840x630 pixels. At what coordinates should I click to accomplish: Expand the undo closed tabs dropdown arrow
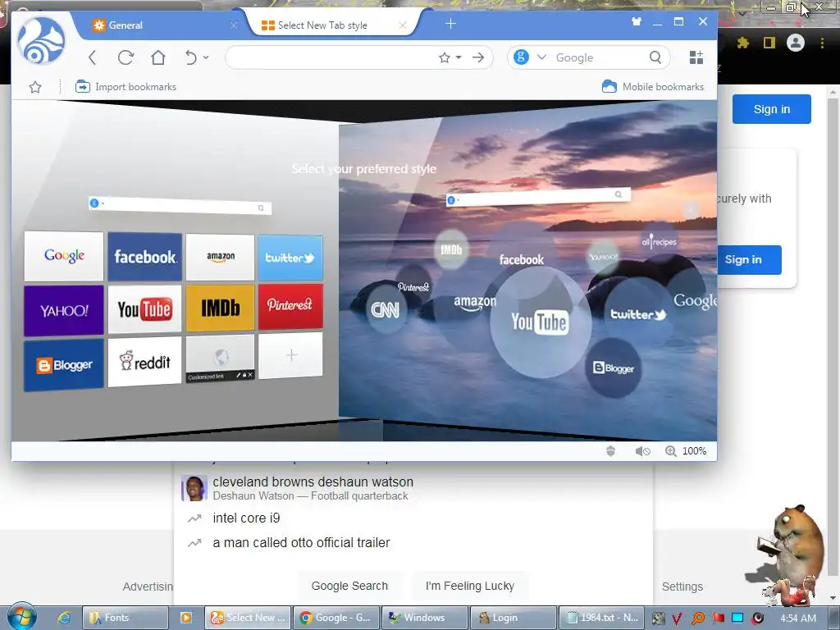[206, 57]
